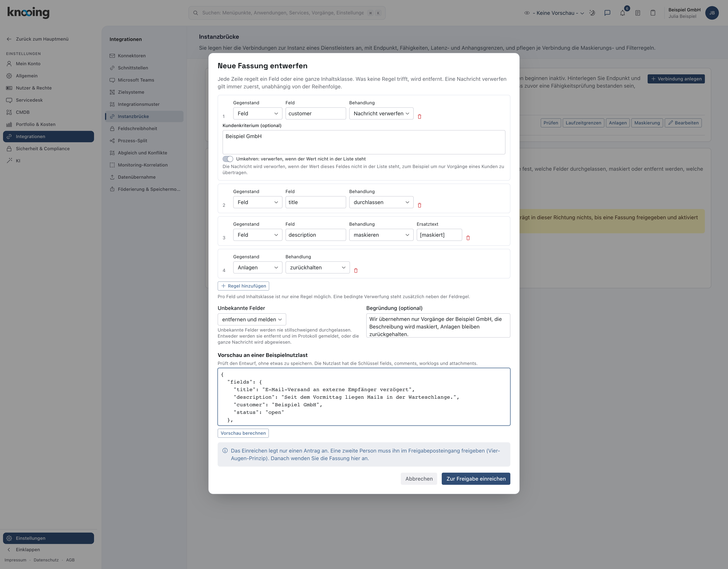Click Vorschau berechnen button
The height and width of the screenshot is (569, 728).
[x=243, y=433]
